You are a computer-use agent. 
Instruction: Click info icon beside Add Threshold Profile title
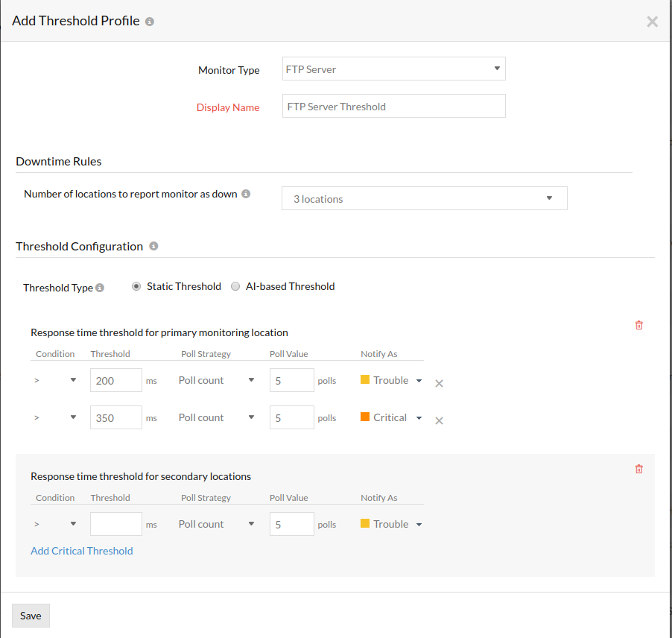[x=150, y=22]
